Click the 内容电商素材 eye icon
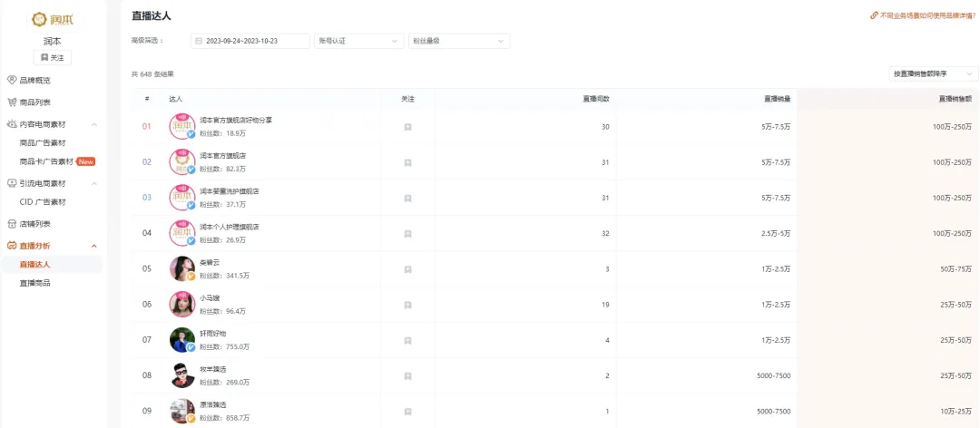This screenshot has width=980, height=428. pos(11,124)
